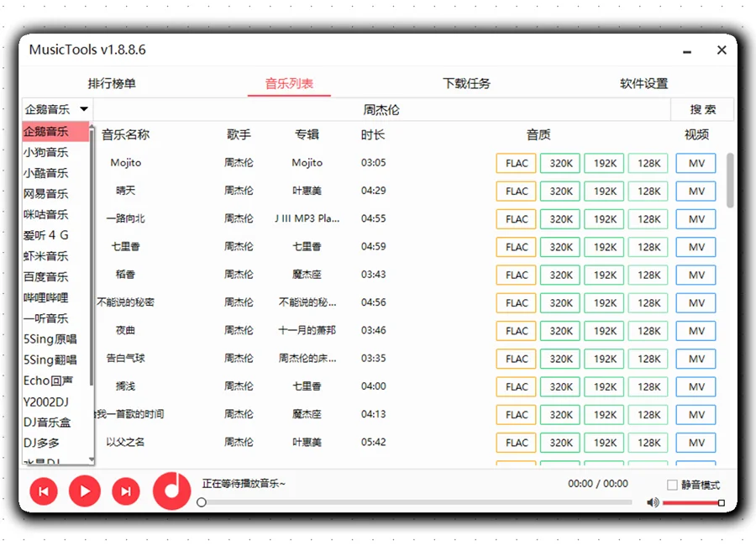756x546 pixels.
Task: Select 哔哩哔哩 music source
Action: (x=45, y=297)
